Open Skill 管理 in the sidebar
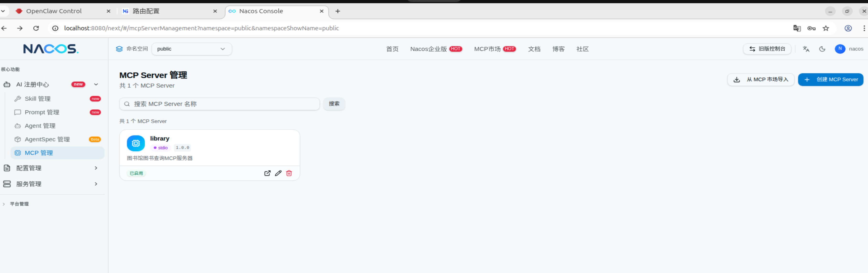Screen dimensions: 868x273 (x=38, y=99)
